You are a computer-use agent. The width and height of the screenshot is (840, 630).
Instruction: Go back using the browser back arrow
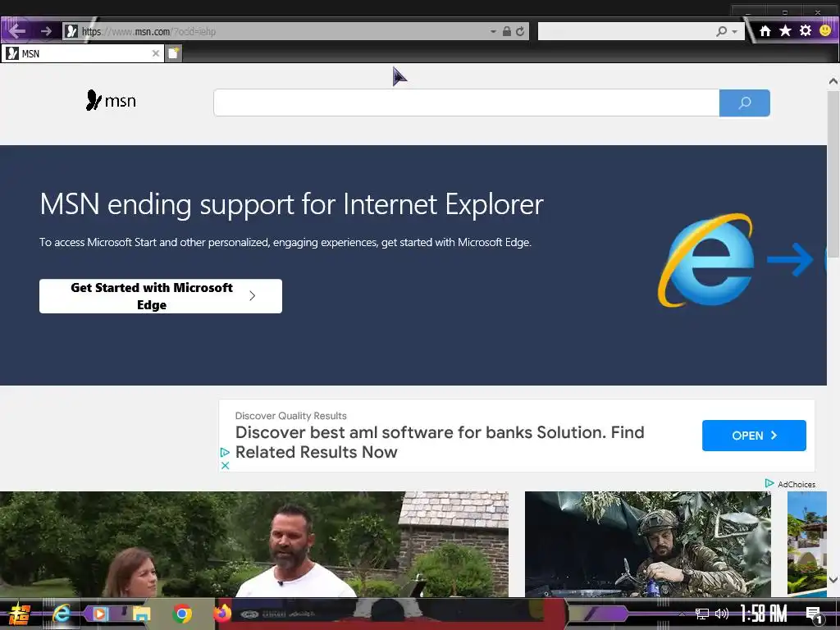click(x=16, y=30)
